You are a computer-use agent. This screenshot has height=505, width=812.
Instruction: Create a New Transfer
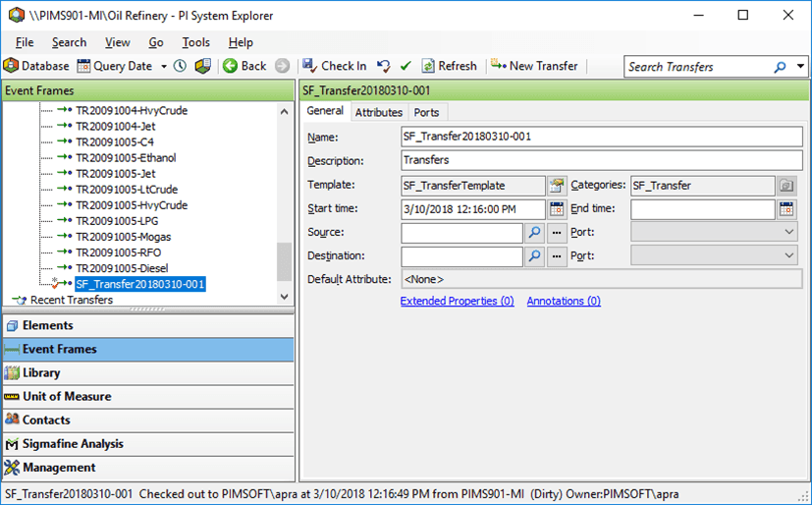pyautogui.click(x=534, y=66)
